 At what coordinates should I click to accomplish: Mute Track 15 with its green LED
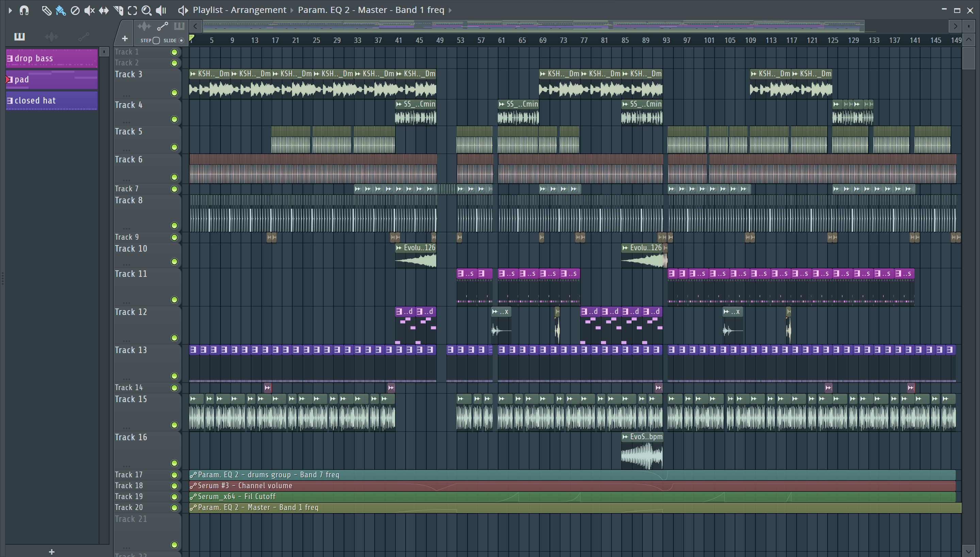(174, 425)
